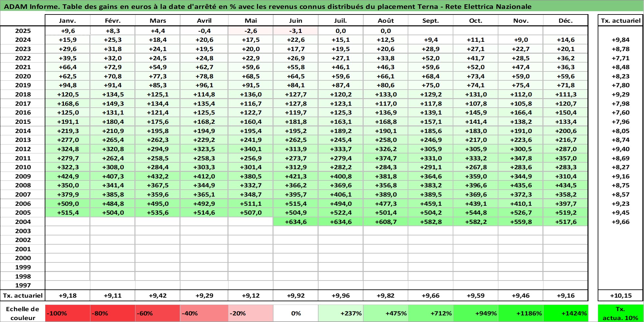
Task: Click the Echelle de couleur label
Action: [23, 313]
